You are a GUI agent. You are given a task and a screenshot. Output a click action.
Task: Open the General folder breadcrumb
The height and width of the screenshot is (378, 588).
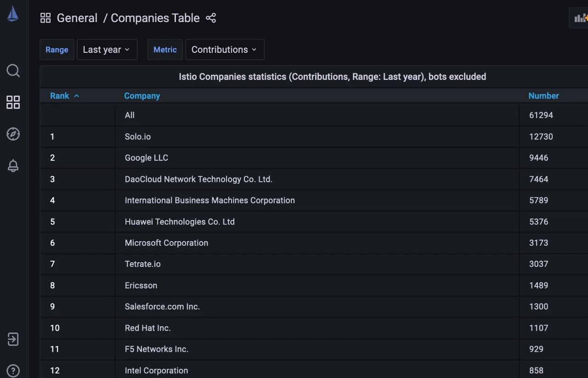click(77, 18)
